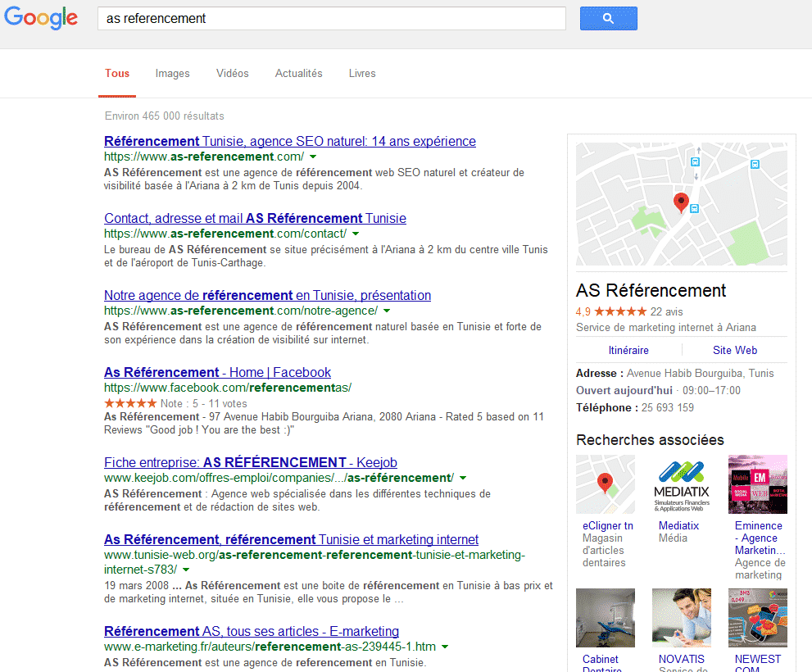
Task: Click 'Service de marketing internet à Ariana' text
Action: [x=666, y=328]
